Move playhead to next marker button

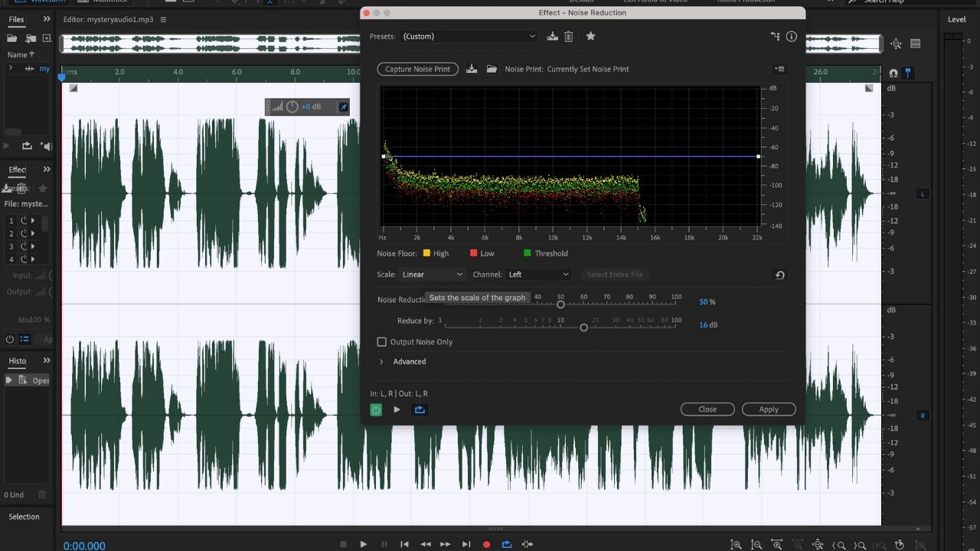point(465,544)
